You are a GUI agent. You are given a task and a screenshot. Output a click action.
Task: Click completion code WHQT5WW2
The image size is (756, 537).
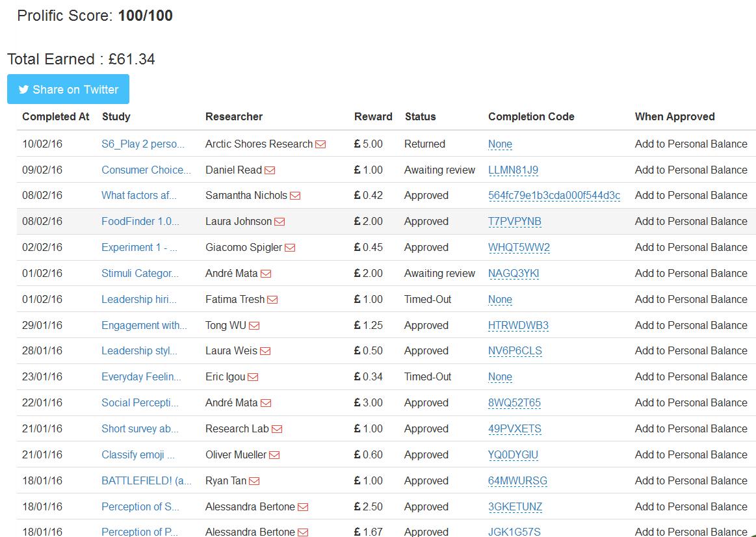519,248
